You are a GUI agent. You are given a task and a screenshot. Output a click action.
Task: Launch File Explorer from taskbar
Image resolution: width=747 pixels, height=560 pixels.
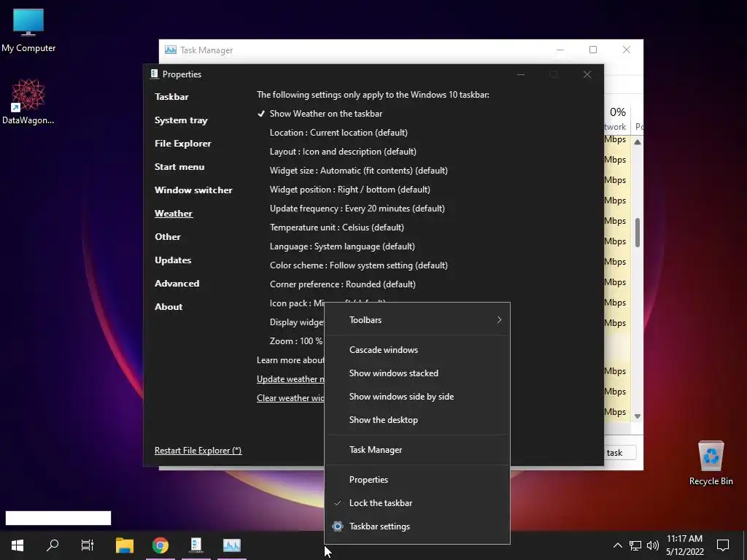(x=125, y=545)
